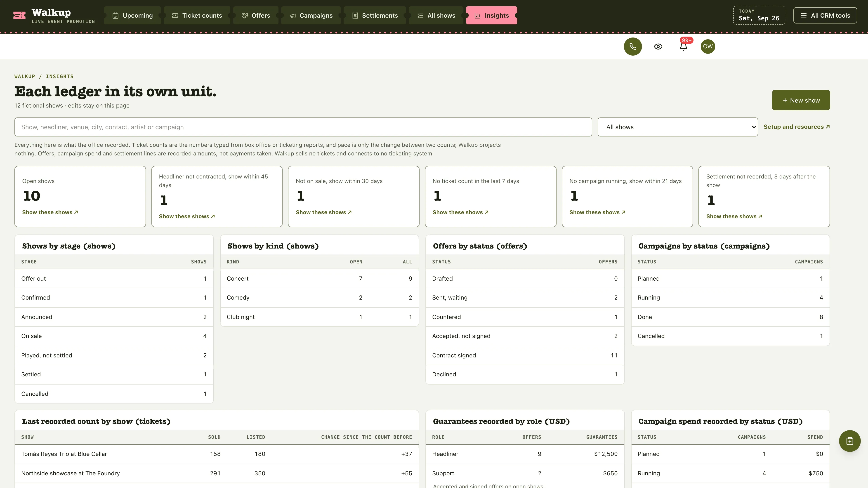The image size is (868, 488).
Task: Click the Contract signed row
Action: click(x=525, y=355)
